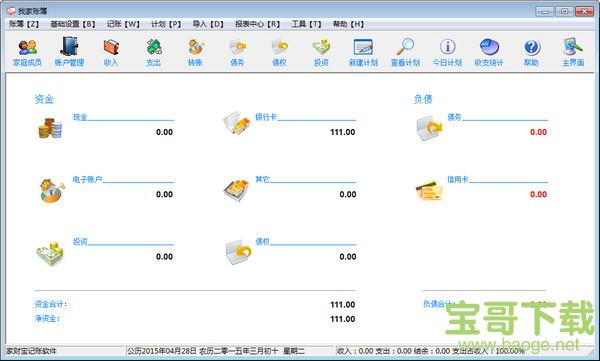Click the red 0.00 value for 债务

point(538,132)
